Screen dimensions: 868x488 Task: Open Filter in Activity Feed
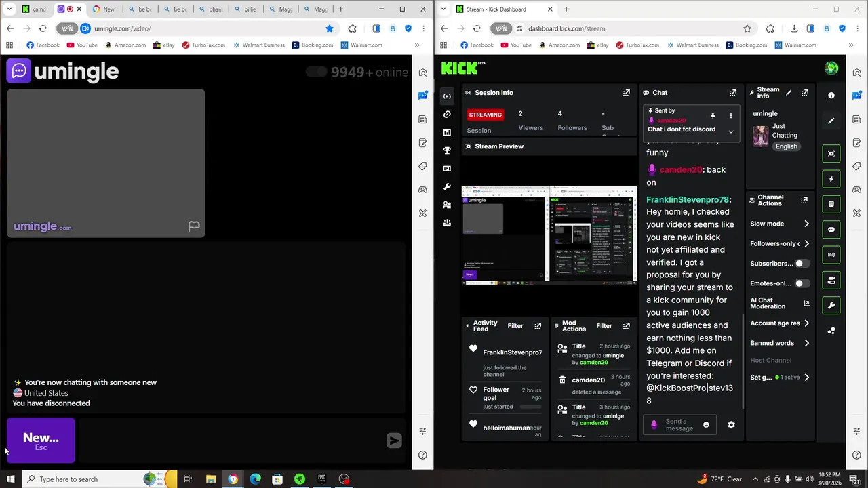pos(515,326)
